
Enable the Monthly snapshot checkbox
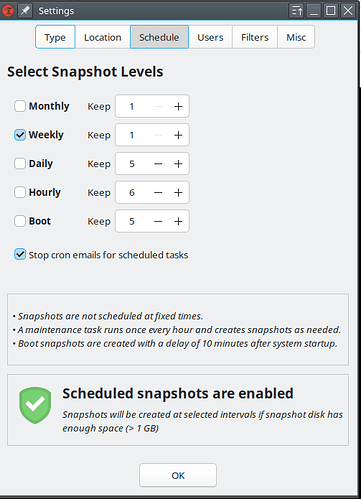(x=20, y=106)
